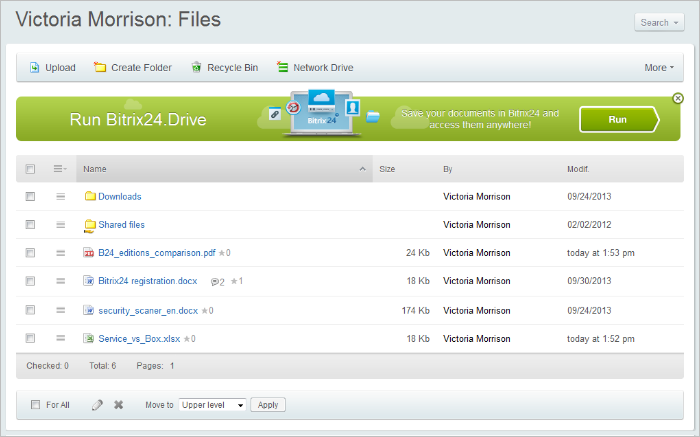700x437 pixels.
Task: Click the Network Drive icon
Action: click(283, 68)
